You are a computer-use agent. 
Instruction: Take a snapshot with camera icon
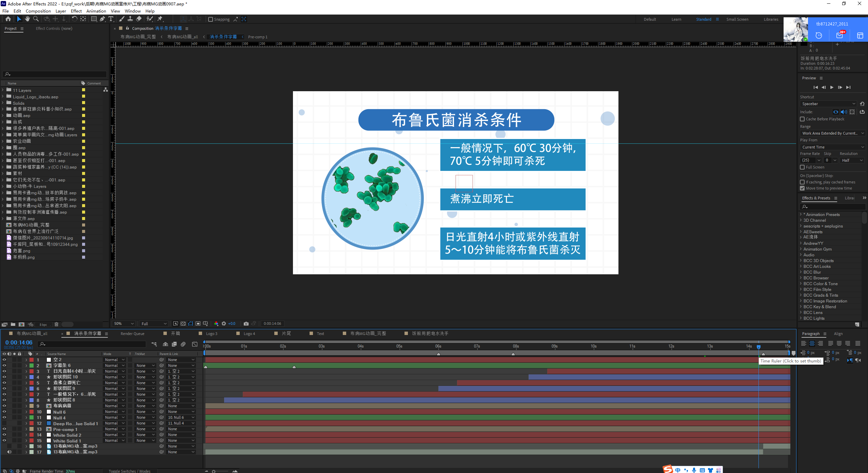pos(246,323)
